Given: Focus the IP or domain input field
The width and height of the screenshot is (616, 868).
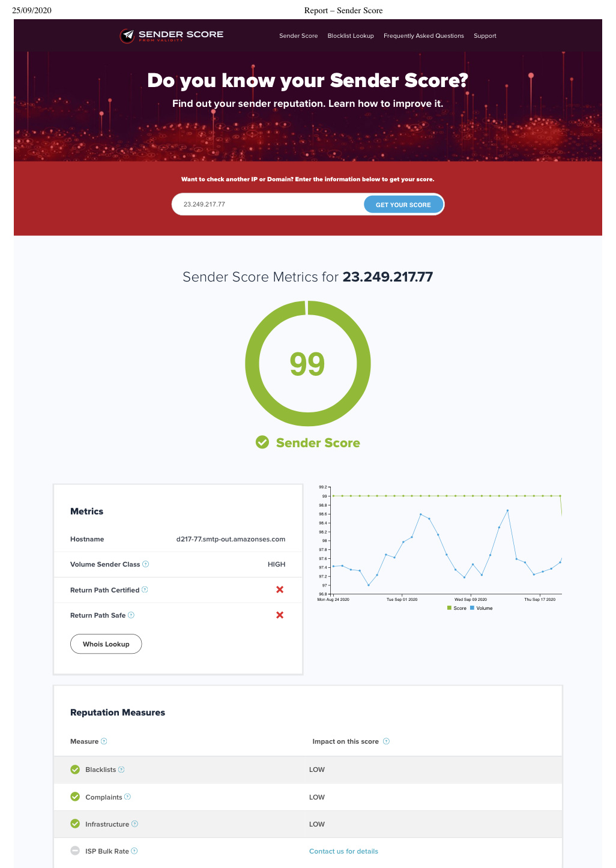Looking at the screenshot, I should coord(268,205).
